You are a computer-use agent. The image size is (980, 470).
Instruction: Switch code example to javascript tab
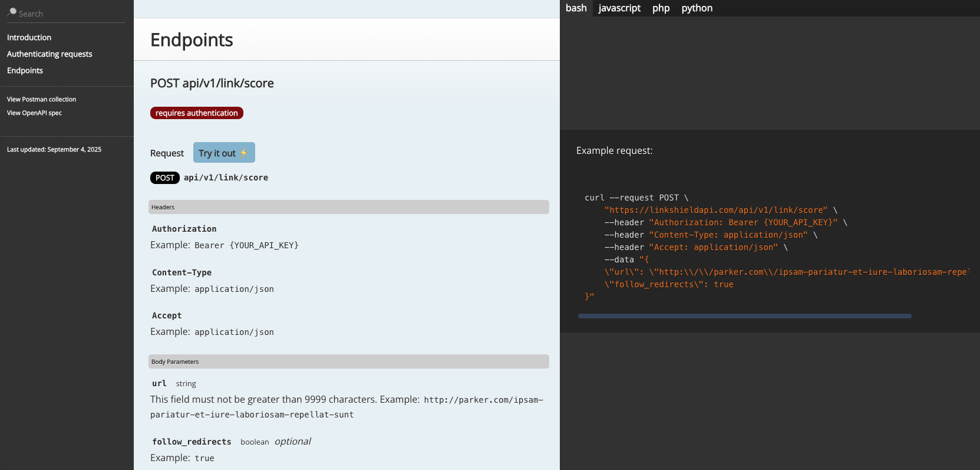click(619, 8)
